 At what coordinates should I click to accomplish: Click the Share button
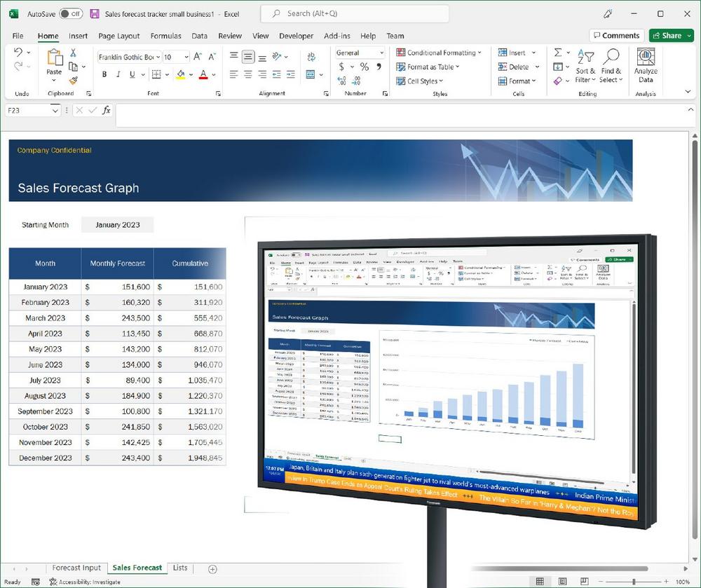(x=671, y=36)
